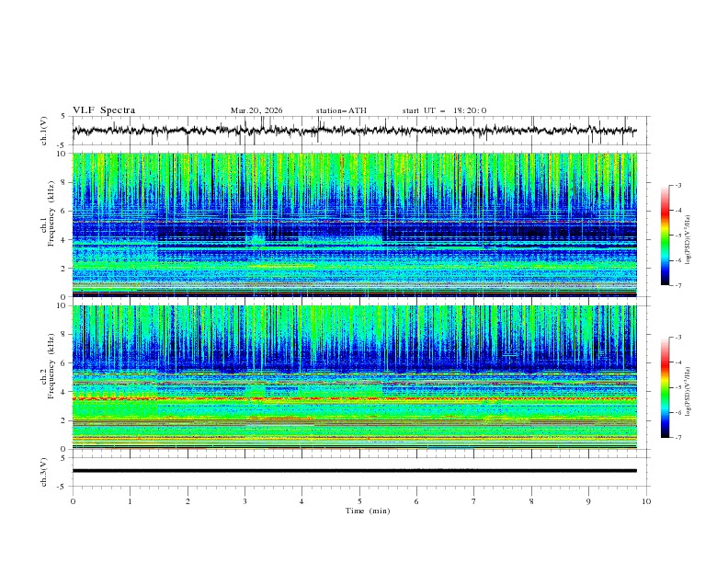Select ch.1 colorbar "log(PSD)(V²/Hz)" label
The height and width of the screenshot is (563, 728).
(688, 240)
